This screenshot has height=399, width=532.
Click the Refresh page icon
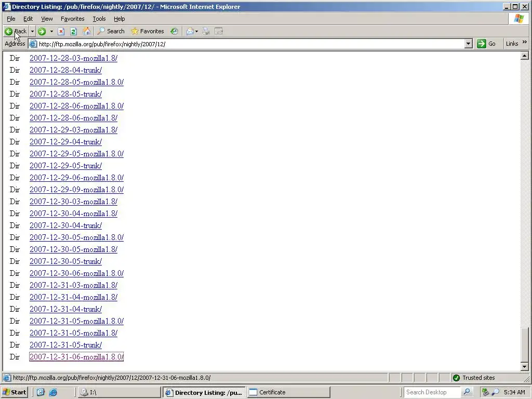click(x=73, y=31)
